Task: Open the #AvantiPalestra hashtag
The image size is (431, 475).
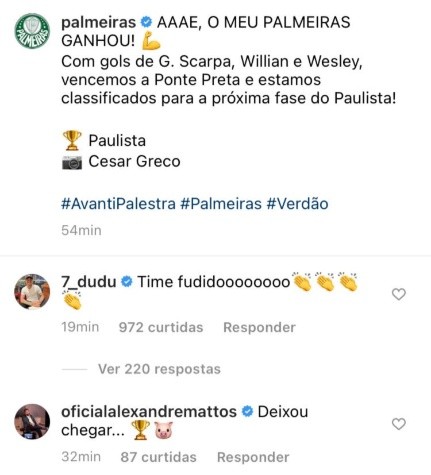Action: (118, 203)
